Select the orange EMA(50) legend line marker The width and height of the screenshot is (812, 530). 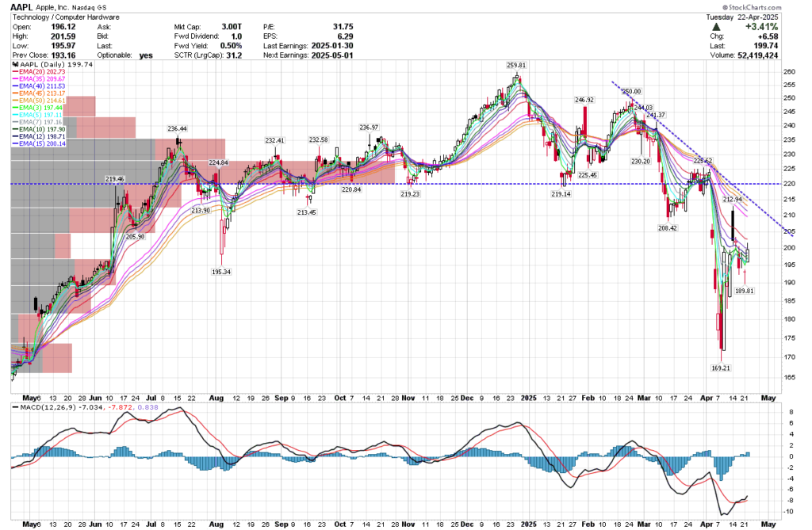16,100
